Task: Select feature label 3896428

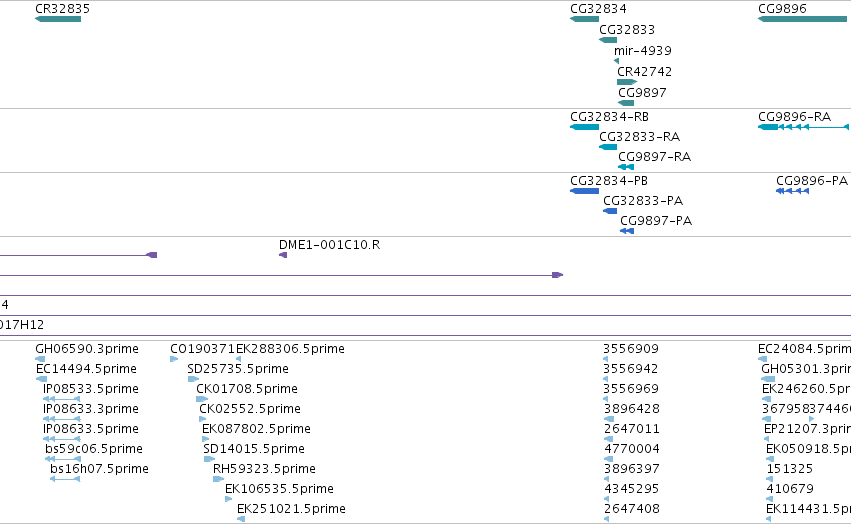Action: (x=631, y=408)
